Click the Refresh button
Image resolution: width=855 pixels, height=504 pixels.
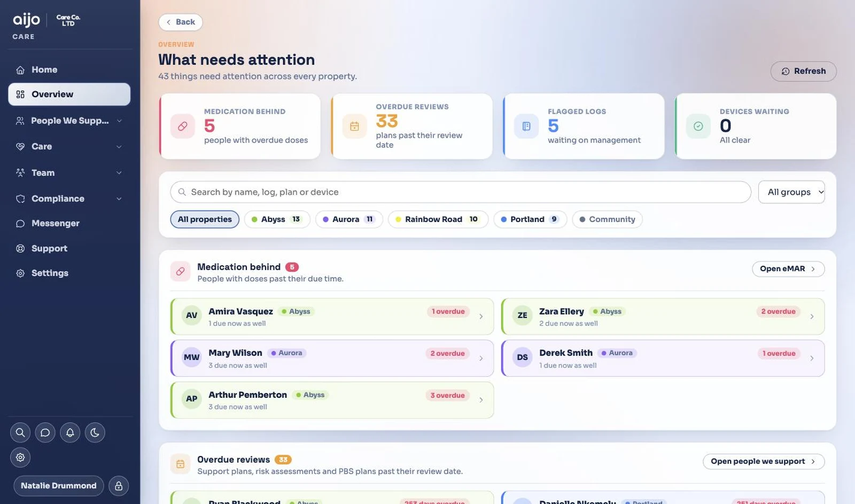coord(803,72)
